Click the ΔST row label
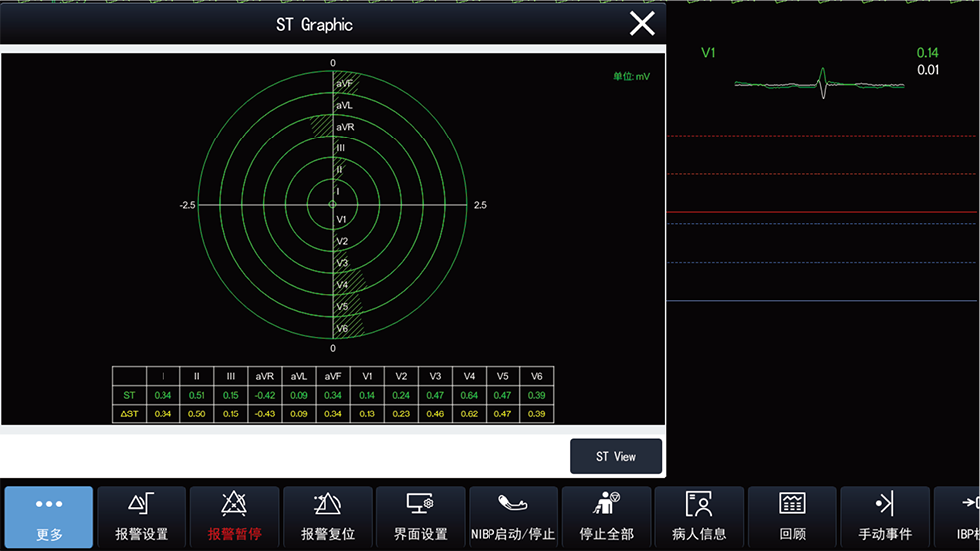The height and width of the screenshot is (551, 980). (x=129, y=413)
